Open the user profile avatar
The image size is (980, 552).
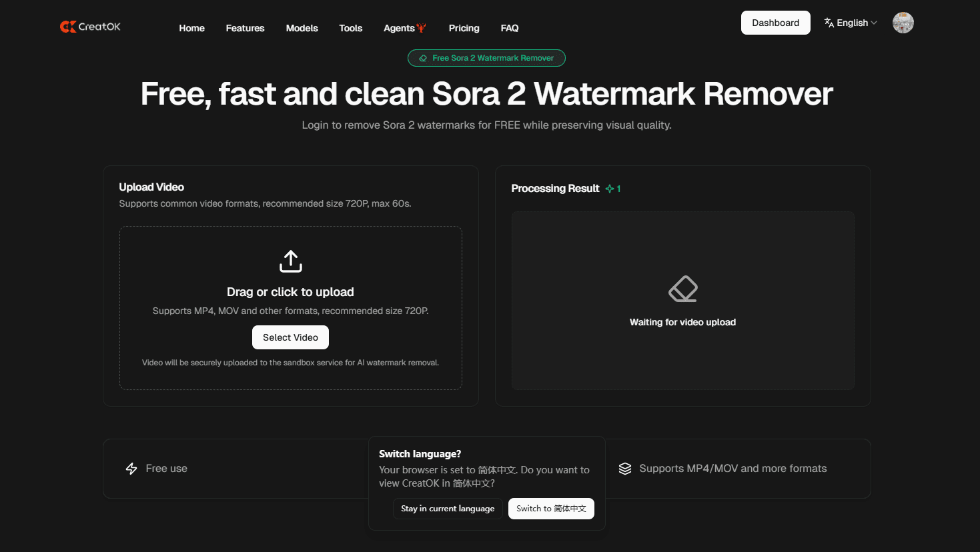point(903,23)
